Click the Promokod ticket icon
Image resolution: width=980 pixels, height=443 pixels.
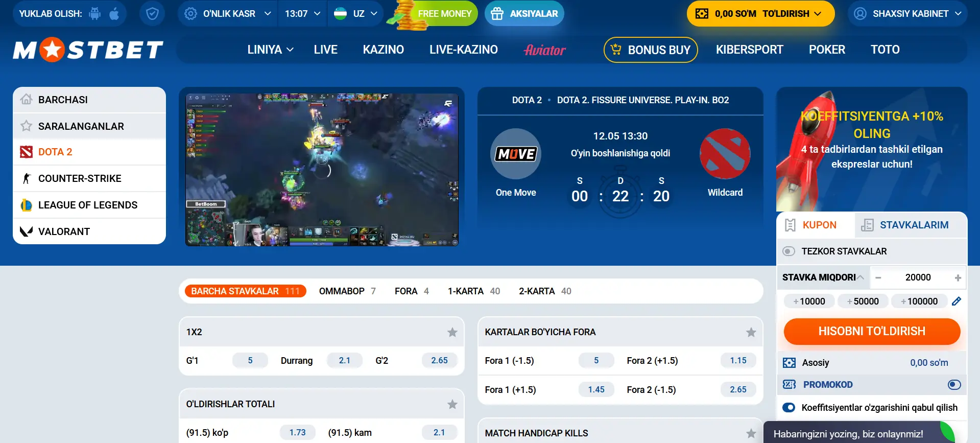789,385
